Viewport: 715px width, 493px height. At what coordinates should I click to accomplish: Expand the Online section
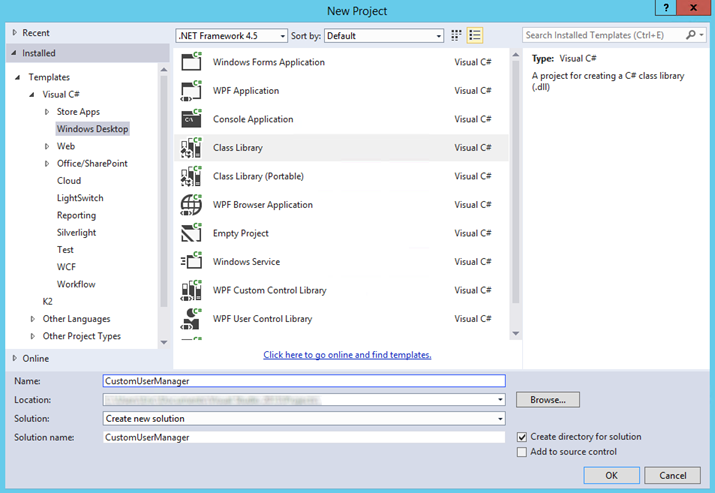click(x=15, y=358)
